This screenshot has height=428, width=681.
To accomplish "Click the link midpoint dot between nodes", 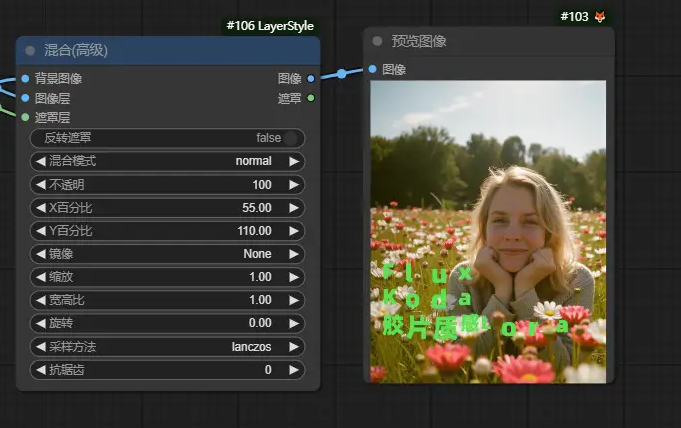I will 342,73.
